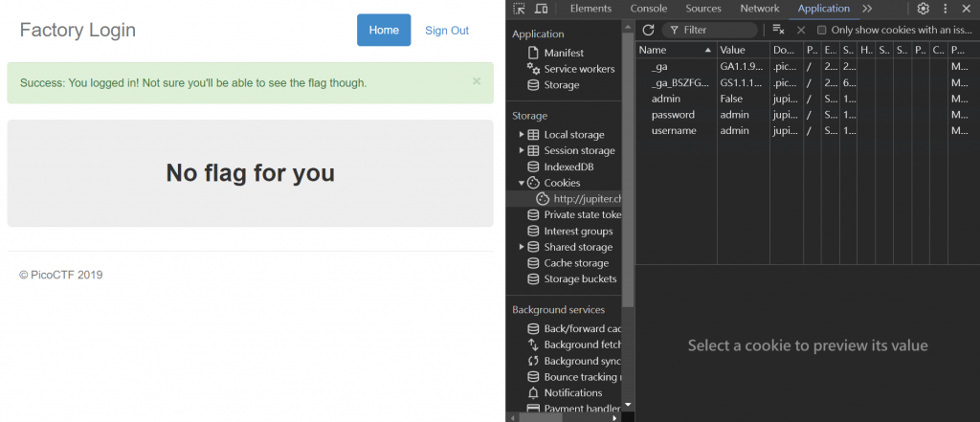Toggle the device toolbar icon
Viewport: 980px width, 422px height.
click(542, 9)
